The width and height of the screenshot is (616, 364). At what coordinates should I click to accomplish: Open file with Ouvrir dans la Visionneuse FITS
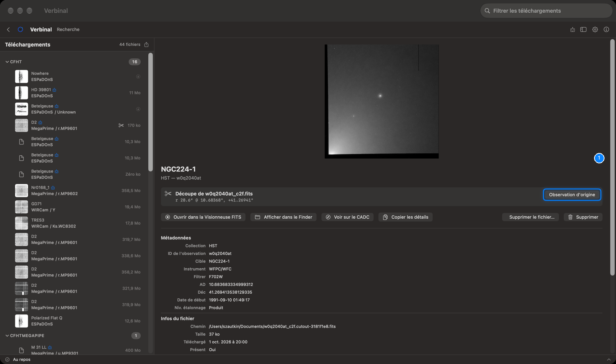[x=203, y=217]
